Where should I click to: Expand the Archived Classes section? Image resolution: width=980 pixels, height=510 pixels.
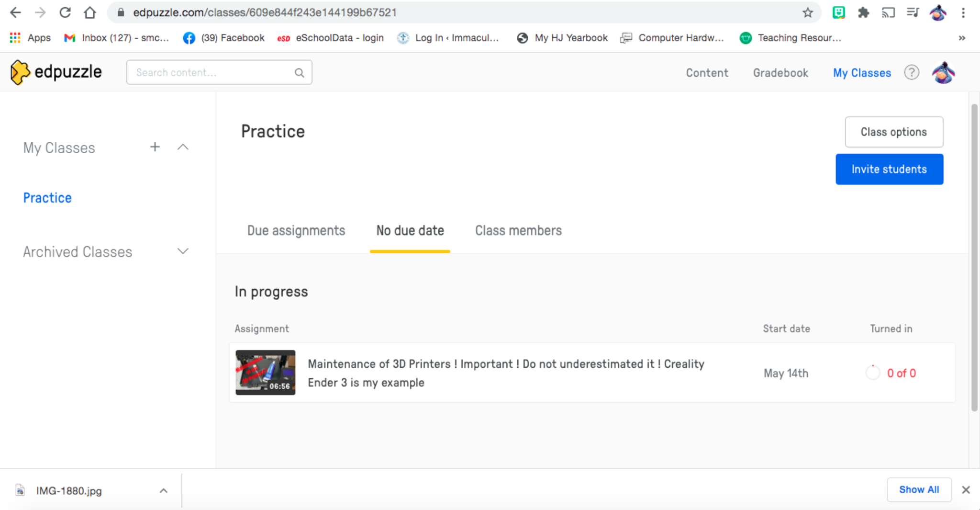(183, 251)
